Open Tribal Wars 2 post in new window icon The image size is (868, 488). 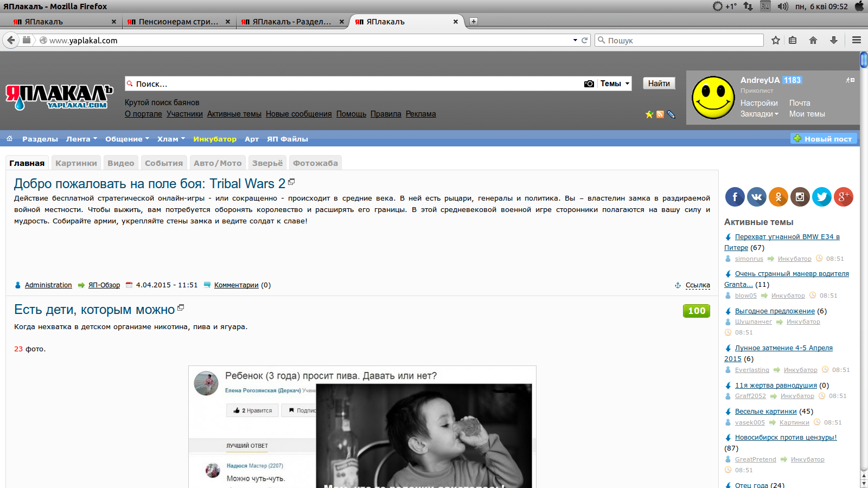click(291, 182)
